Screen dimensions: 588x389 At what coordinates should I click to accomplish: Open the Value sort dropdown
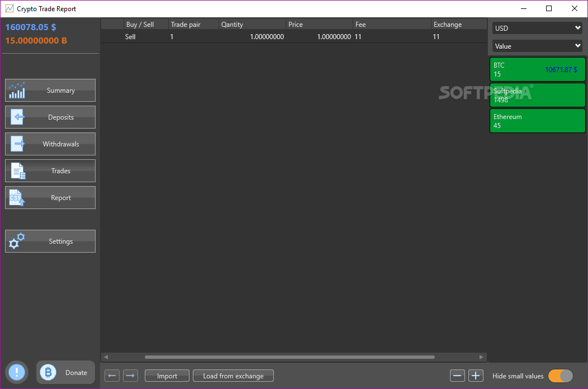click(x=537, y=46)
